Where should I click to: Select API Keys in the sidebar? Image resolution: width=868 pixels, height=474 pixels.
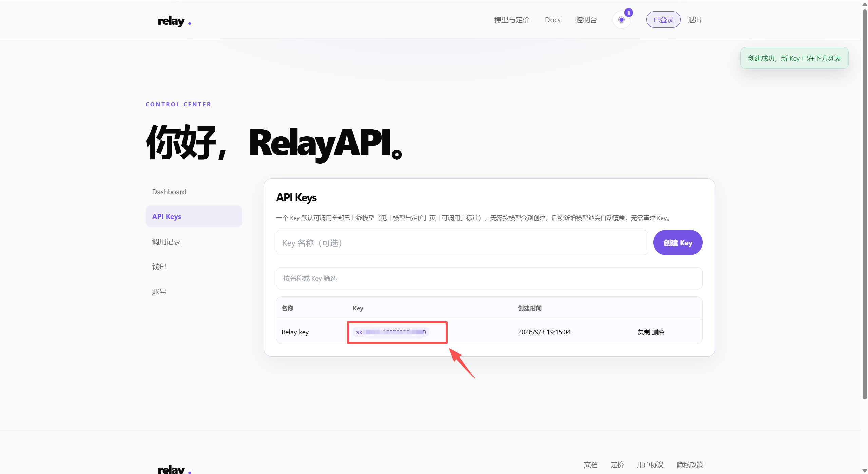point(194,216)
